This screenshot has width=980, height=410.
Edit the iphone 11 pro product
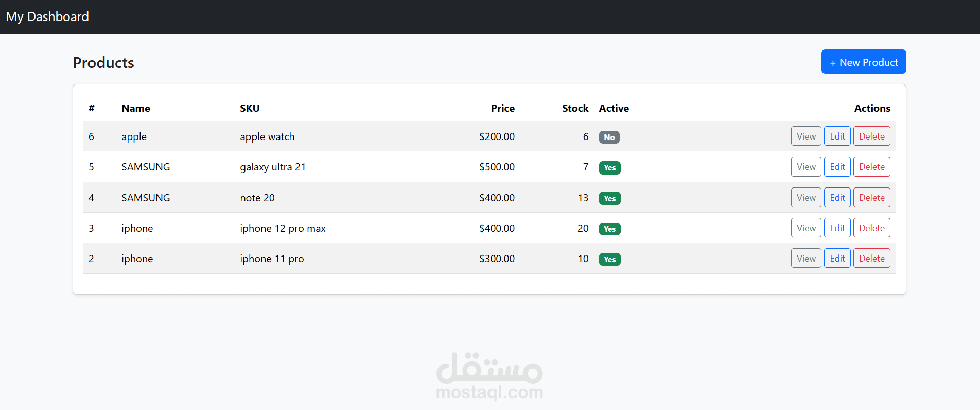[x=837, y=259]
